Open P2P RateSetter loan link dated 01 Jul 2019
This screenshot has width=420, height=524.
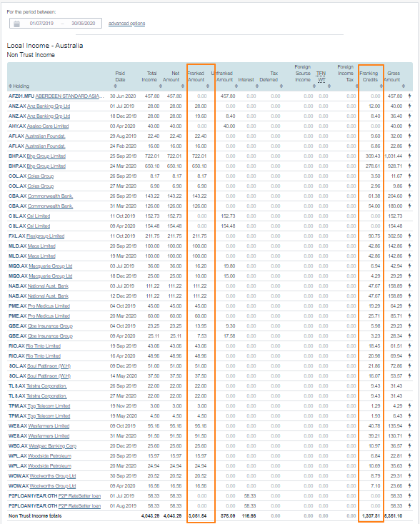click(x=79, y=496)
